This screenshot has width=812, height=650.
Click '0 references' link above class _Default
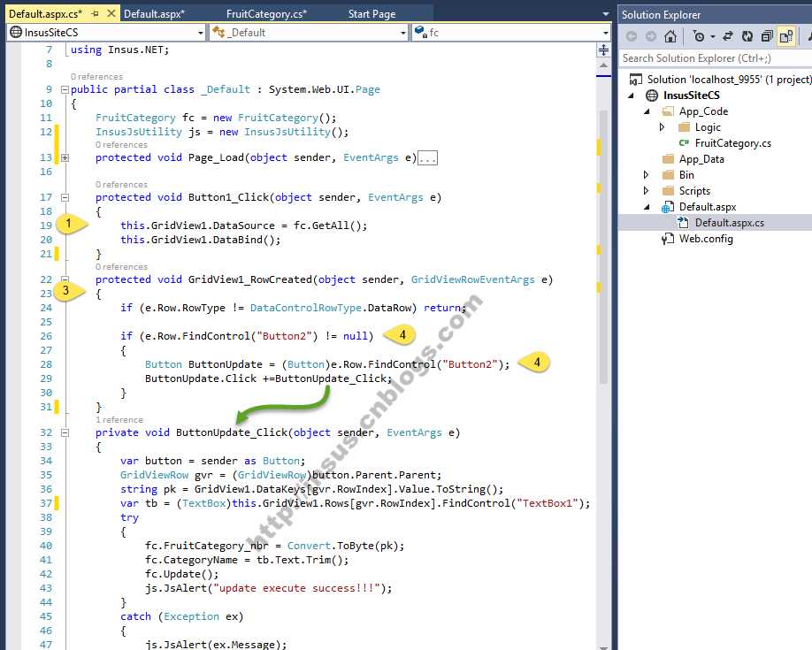tap(96, 77)
